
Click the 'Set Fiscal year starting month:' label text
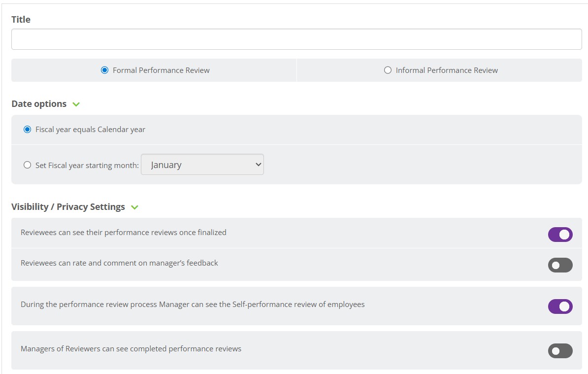click(87, 166)
